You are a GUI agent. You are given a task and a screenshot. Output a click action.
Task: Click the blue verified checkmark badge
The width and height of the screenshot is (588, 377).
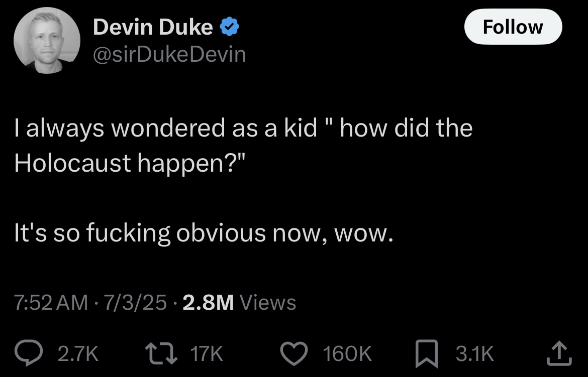click(229, 27)
